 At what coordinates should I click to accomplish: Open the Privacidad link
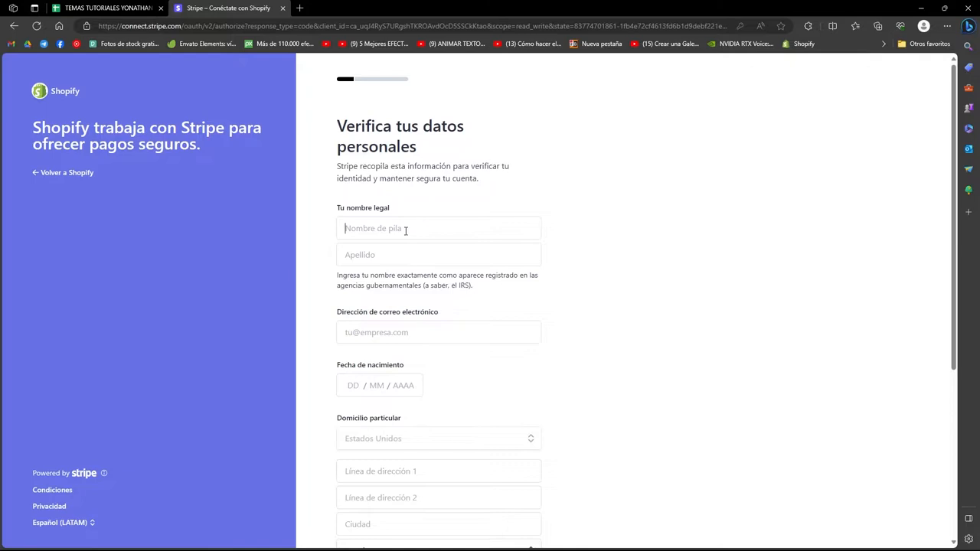(49, 506)
